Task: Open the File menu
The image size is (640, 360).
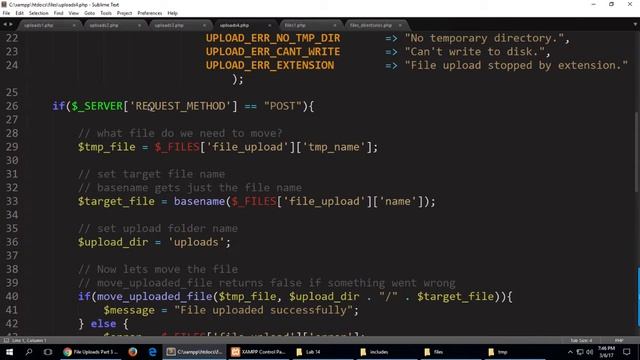Action: (x=6, y=13)
